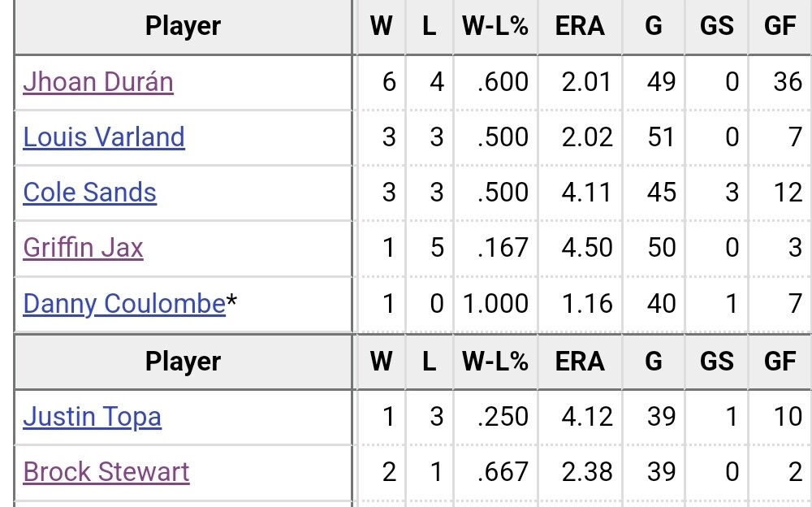The width and height of the screenshot is (812, 507).
Task: Open Jhoan Durán's player page
Action: pos(97,82)
